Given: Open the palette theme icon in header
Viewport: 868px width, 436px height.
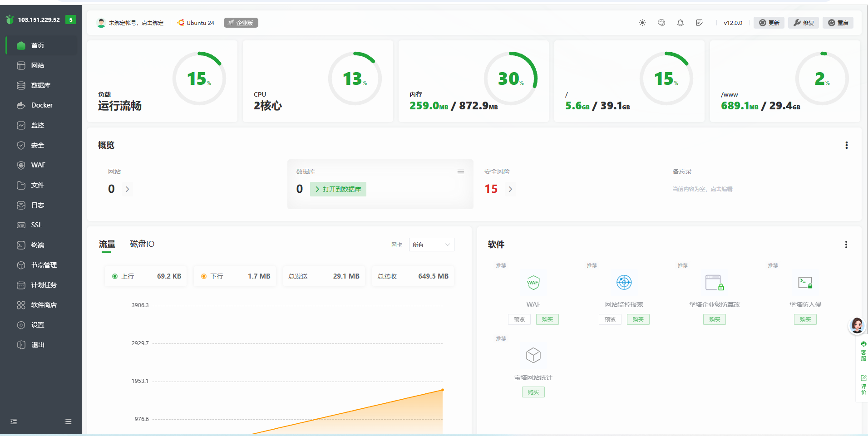Looking at the screenshot, I should click(661, 23).
